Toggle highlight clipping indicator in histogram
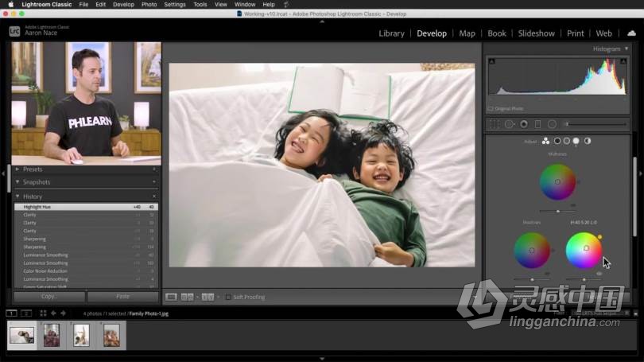 tap(623, 61)
